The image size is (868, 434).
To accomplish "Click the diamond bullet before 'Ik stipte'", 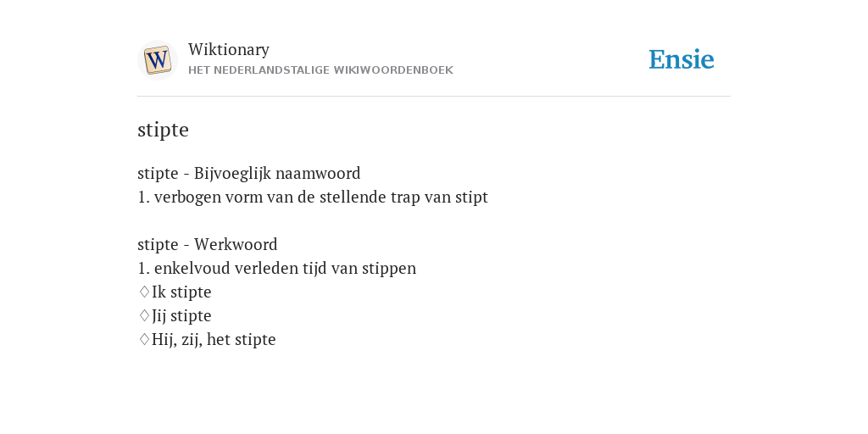I will 144,292.
